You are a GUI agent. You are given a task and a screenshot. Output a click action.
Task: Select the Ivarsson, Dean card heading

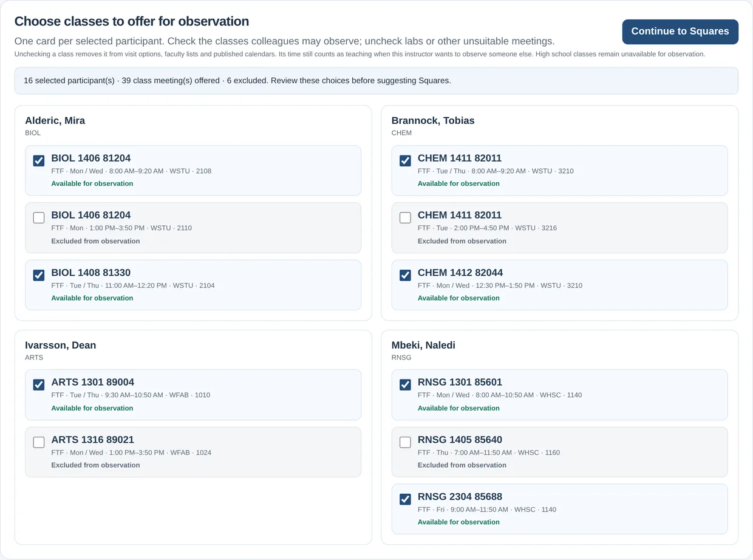tap(60, 345)
